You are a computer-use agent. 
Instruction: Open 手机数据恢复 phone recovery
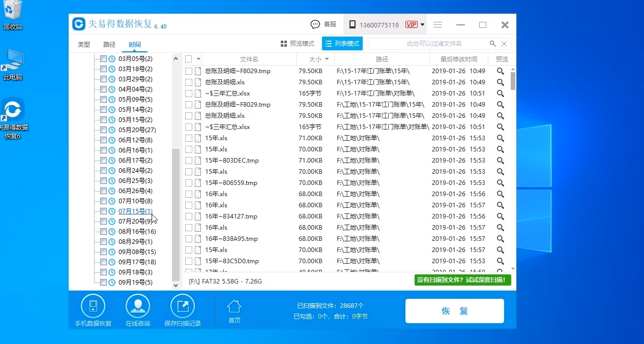pyautogui.click(x=93, y=310)
